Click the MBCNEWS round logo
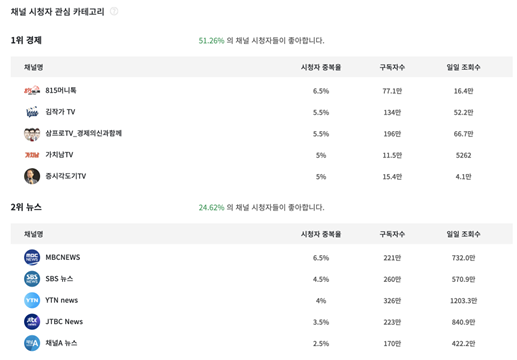 click(32, 257)
